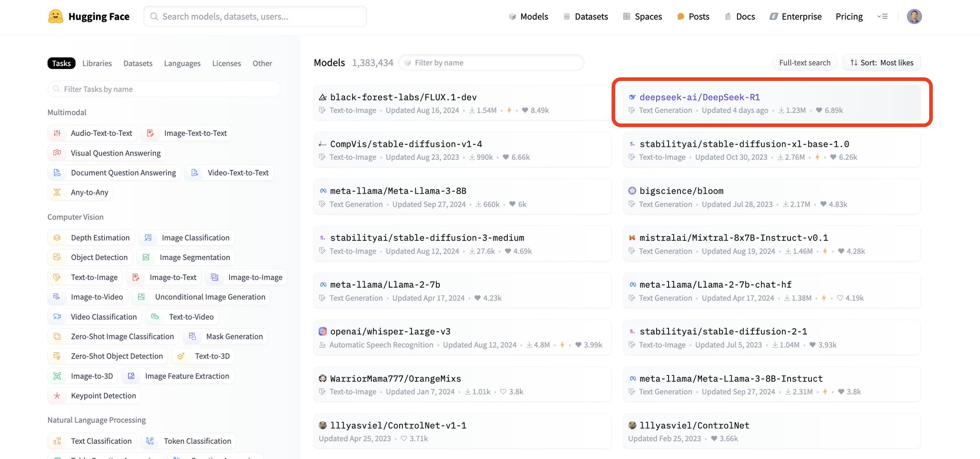The image size is (980, 459).
Task: Open the deepseek-ai/DeepSeek-R1 model
Action: [x=772, y=103]
